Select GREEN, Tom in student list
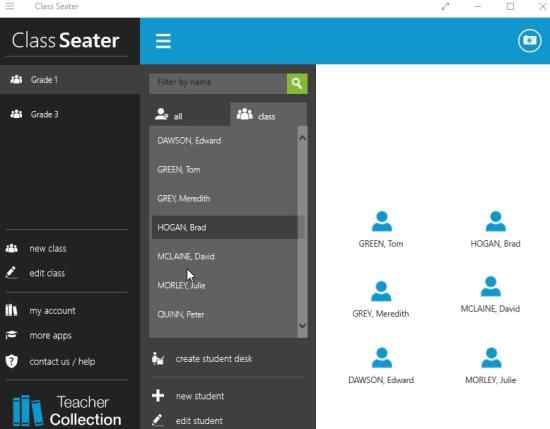550x429 pixels. [x=224, y=170]
